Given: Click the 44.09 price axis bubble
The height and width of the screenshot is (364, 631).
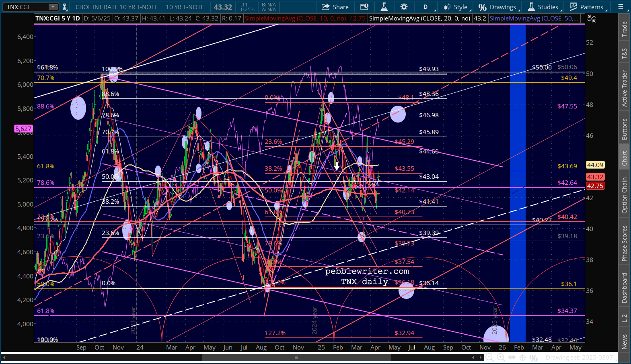Looking at the screenshot, I should point(595,165).
